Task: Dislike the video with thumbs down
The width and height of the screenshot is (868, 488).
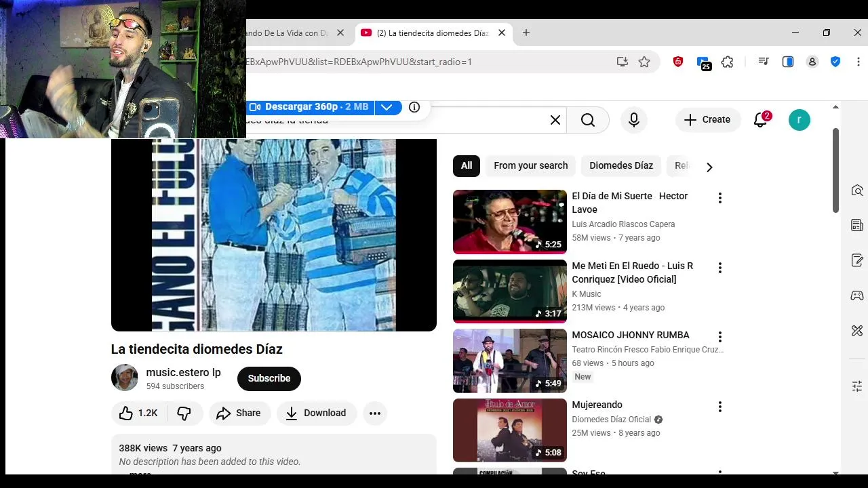Action: click(x=184, y=413)
